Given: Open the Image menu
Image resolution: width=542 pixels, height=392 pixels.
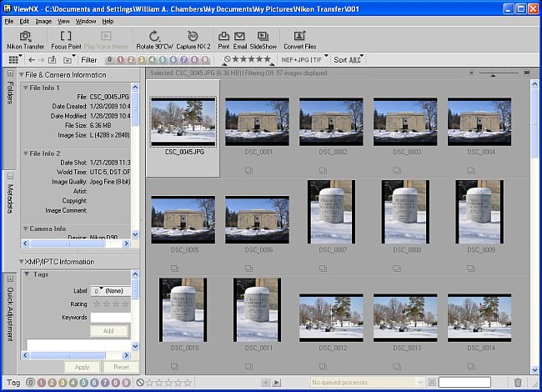Looking at the screenshot, I should (x=43, y=21).
